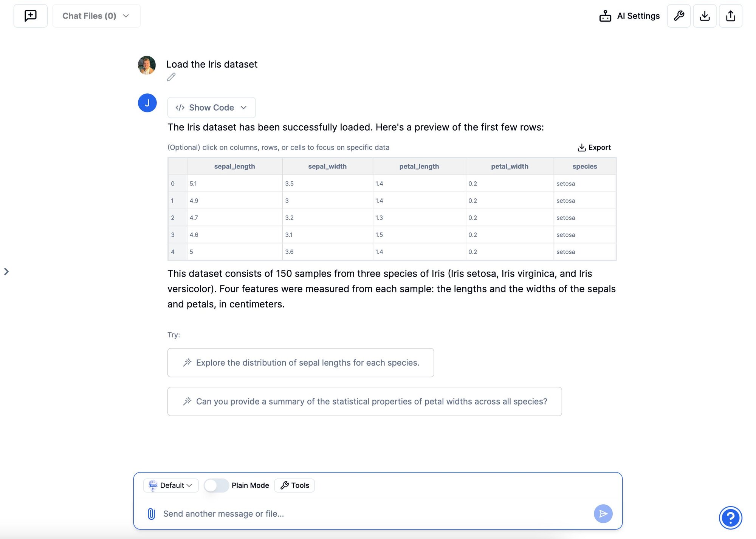Select the sepal_length column header
Screen dimensions: 756x539
234,166
